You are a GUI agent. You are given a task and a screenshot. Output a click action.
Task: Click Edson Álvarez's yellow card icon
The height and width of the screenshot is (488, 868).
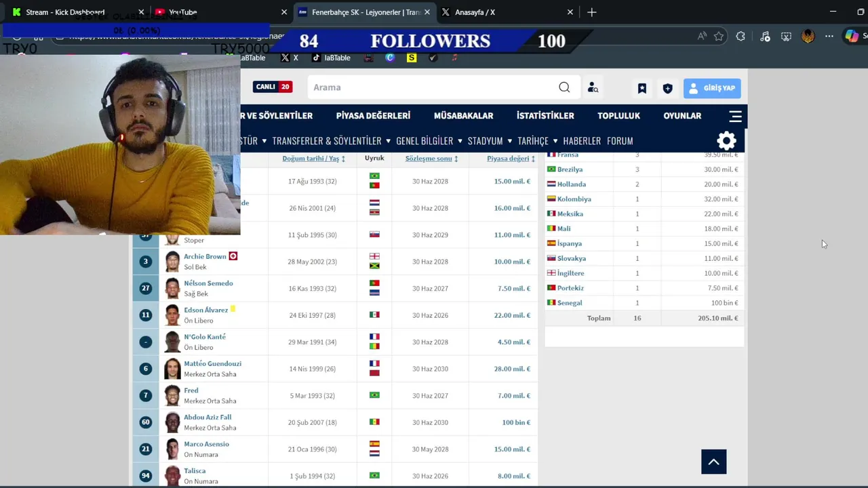click(233, 309)
